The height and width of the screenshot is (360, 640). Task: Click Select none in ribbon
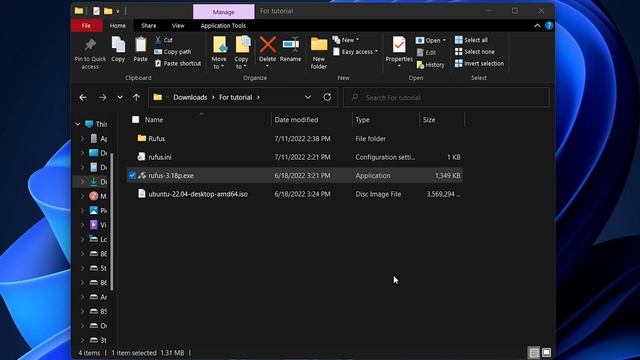pos(474,52)
